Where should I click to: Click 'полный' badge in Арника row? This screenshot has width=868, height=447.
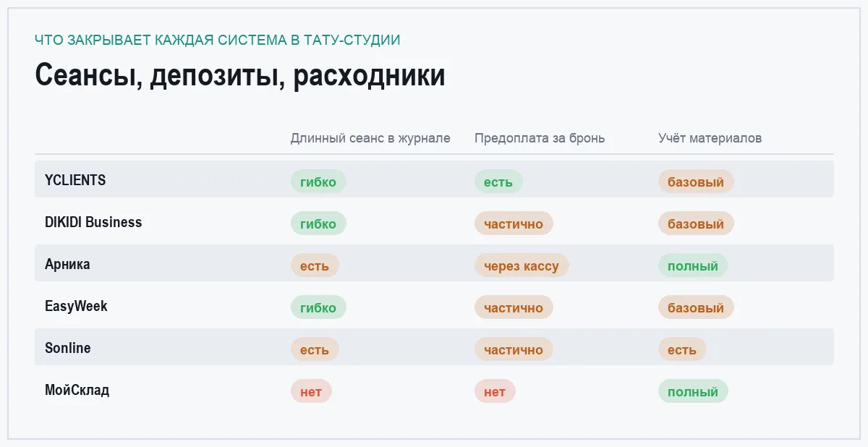click(x=693, y=265)
